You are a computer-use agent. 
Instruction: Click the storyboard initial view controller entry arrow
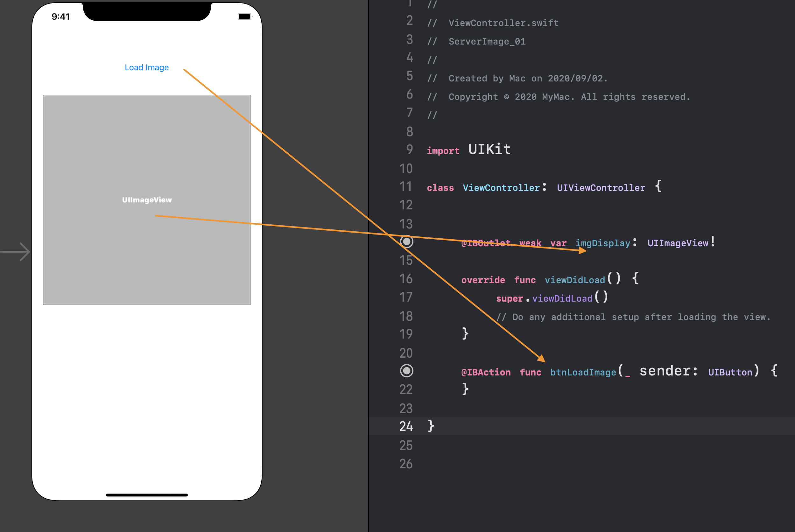click(16, 252)
